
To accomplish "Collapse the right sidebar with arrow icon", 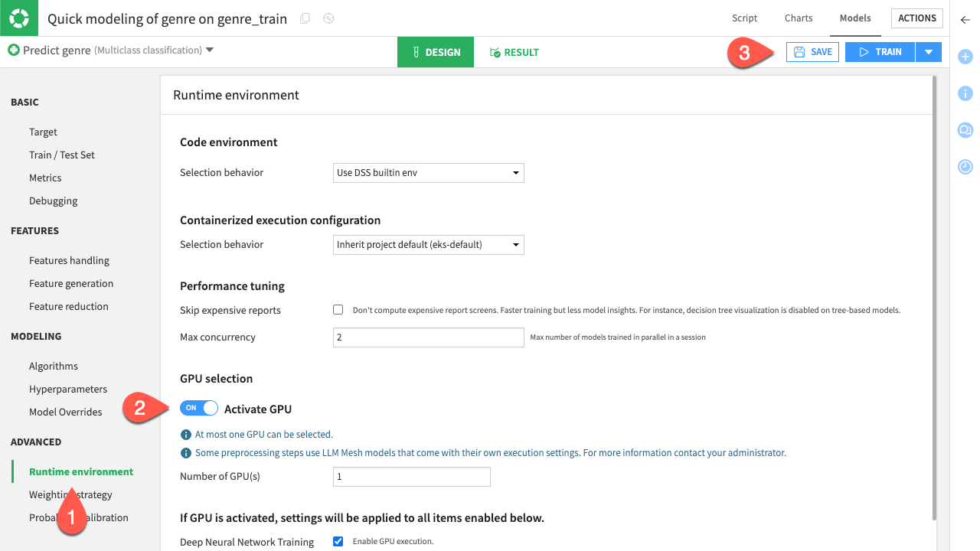I will click(965, 21).
